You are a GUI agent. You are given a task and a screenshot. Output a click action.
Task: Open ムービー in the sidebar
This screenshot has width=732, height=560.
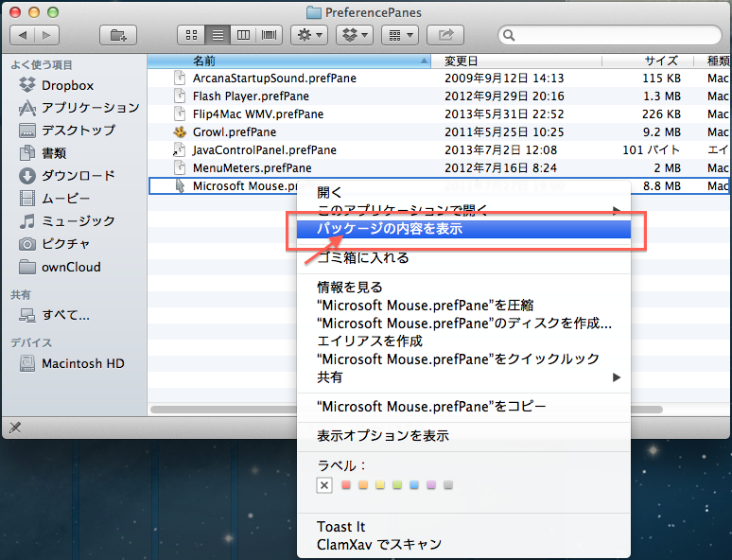point(54,199)
